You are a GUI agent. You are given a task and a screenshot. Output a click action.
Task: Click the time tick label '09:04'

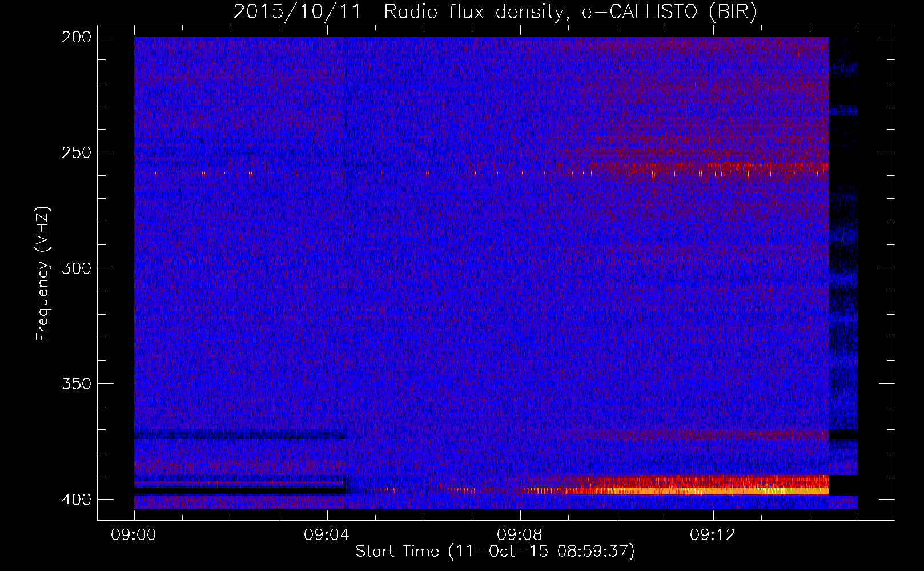click(x=327, y=534)
